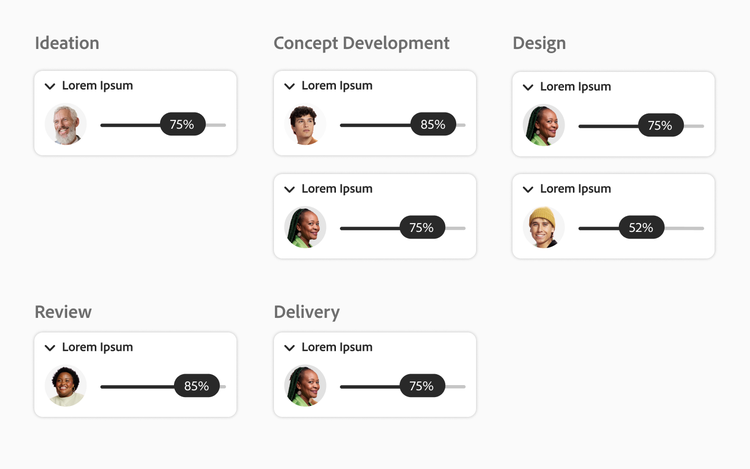This screenshot has height=469, width=750.
Task: Click the avatar in Delivery card
Action: 305,386
